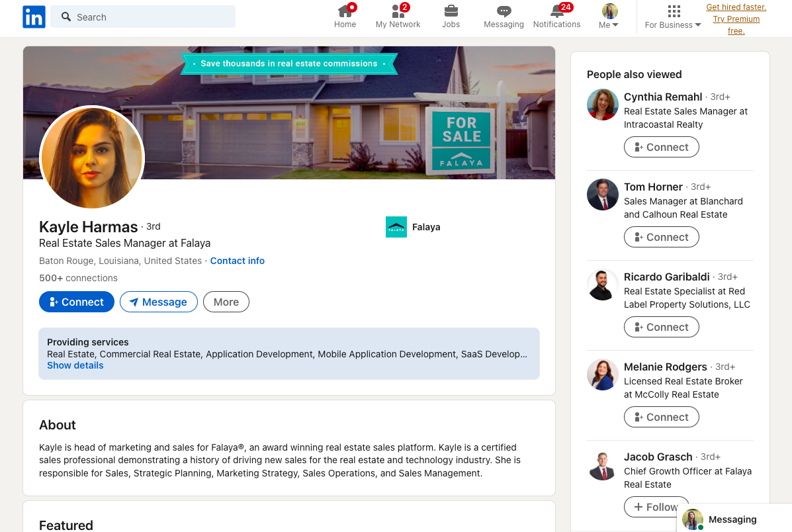
Task: Click Real Estate Sales Manager at Falaya headline
Action: click(125, 243)
